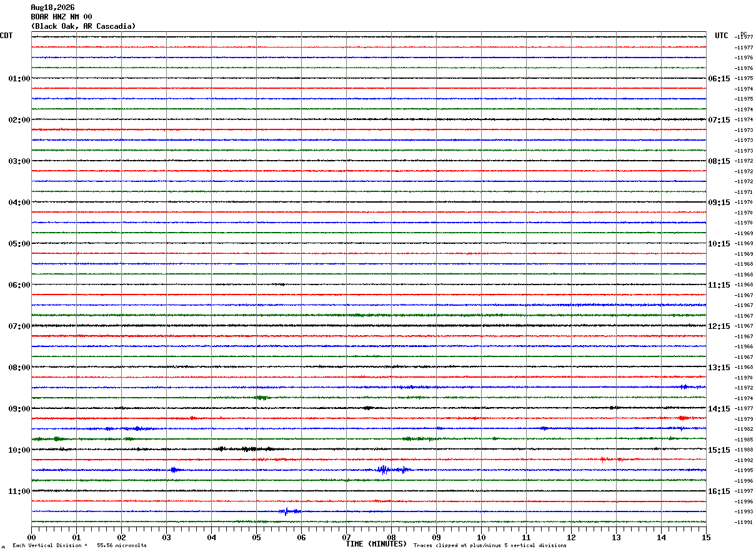The width and height of the screenshot is (756, 554).
Task: Click the 06:15 UTC time label
Action: tap(719, 79)
